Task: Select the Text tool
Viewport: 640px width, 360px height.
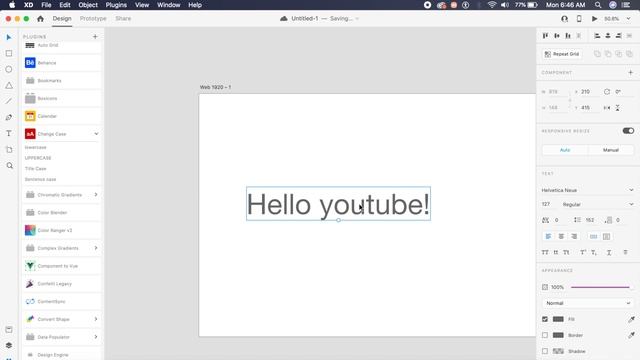Action: coord(9,133)
